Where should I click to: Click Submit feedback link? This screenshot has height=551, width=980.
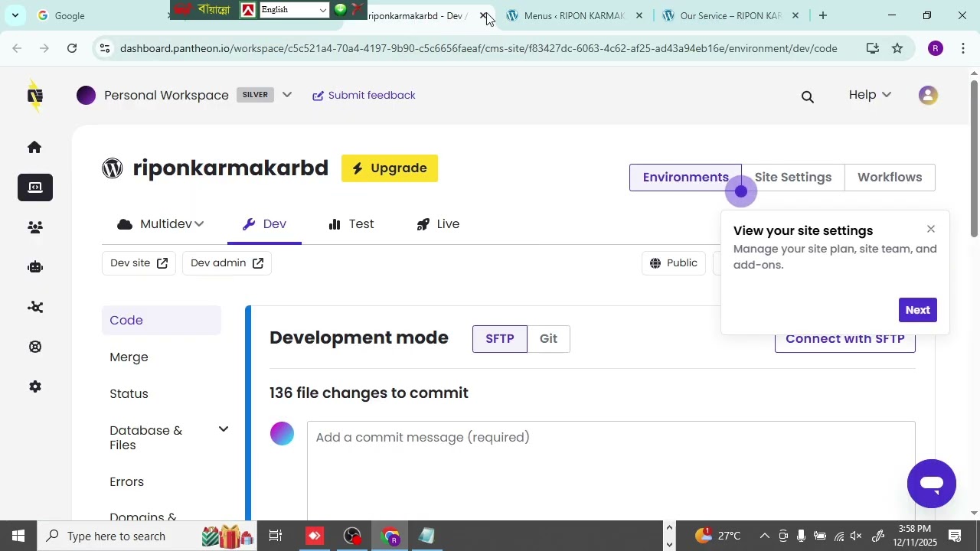click(364, 96)
